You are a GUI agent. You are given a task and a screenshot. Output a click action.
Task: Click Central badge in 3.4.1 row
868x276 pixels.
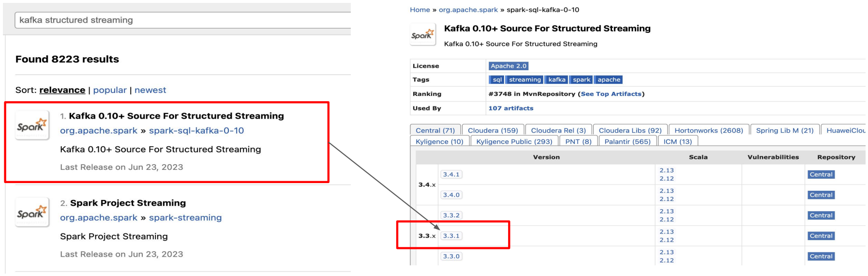(x=821, y=174)
